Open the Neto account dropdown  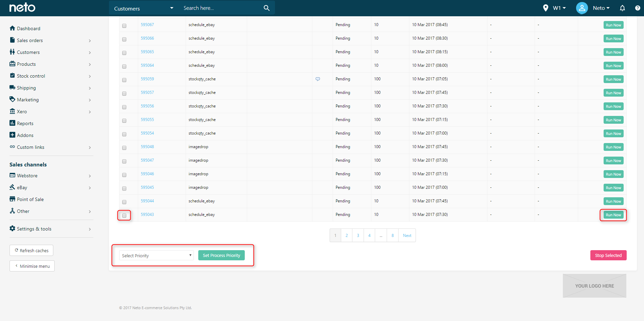pyautogui.click(x=601, y=8)
